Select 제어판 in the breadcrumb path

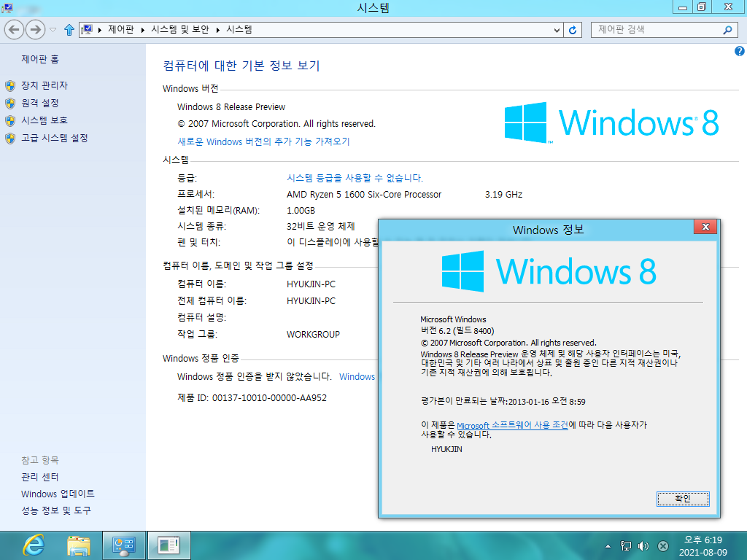pos(121,29)
